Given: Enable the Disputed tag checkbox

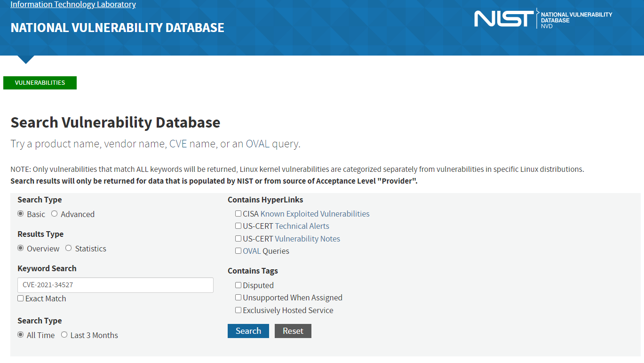Looking at the screenshot, I should pos(239,285).
